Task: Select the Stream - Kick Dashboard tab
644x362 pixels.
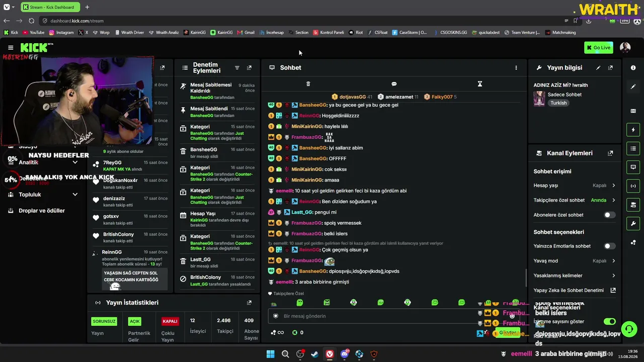Action: 50,7
